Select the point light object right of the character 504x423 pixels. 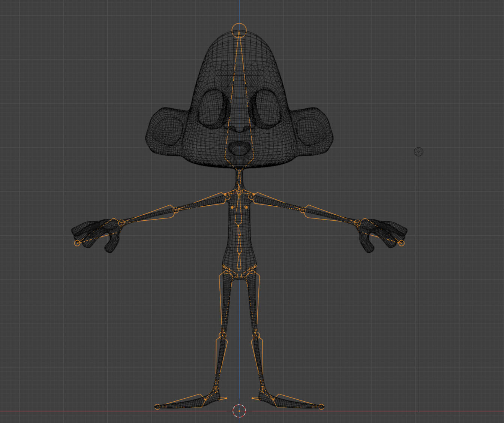(x=418, y=152)
